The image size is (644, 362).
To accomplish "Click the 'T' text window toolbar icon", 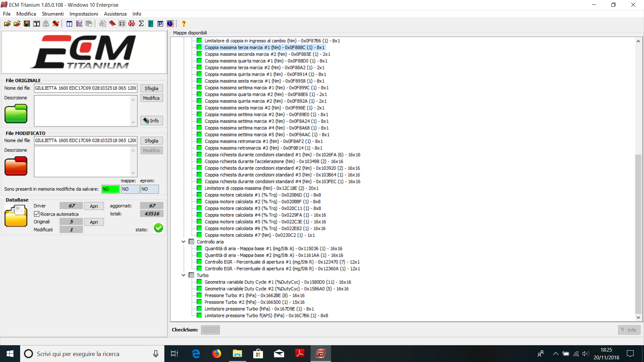I will [x=37, y=23].
